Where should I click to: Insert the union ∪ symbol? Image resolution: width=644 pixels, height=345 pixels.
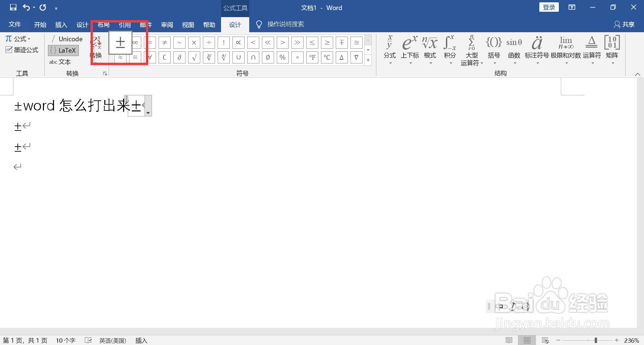[238, 57]
